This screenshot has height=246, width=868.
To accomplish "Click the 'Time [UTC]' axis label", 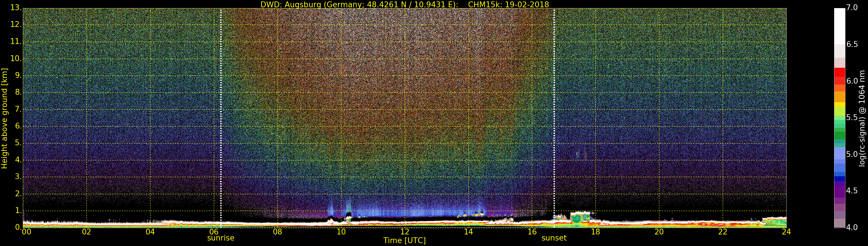I will [x=404, y=241].
